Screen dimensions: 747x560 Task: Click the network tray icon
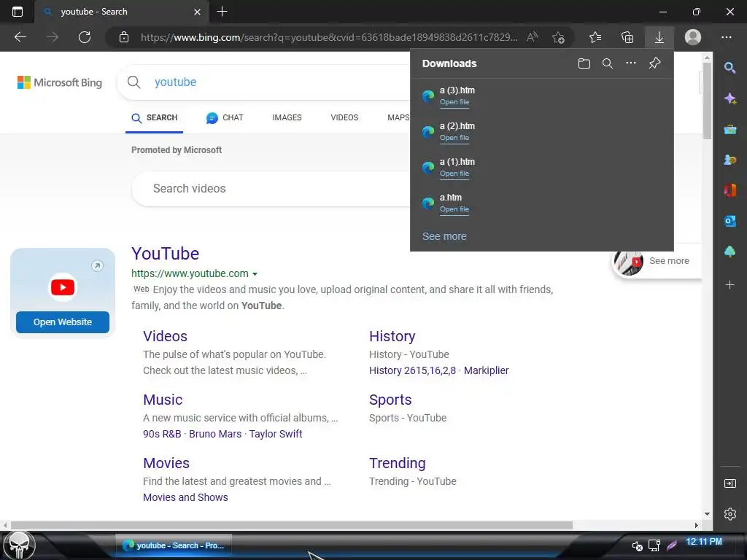(654, 545)
